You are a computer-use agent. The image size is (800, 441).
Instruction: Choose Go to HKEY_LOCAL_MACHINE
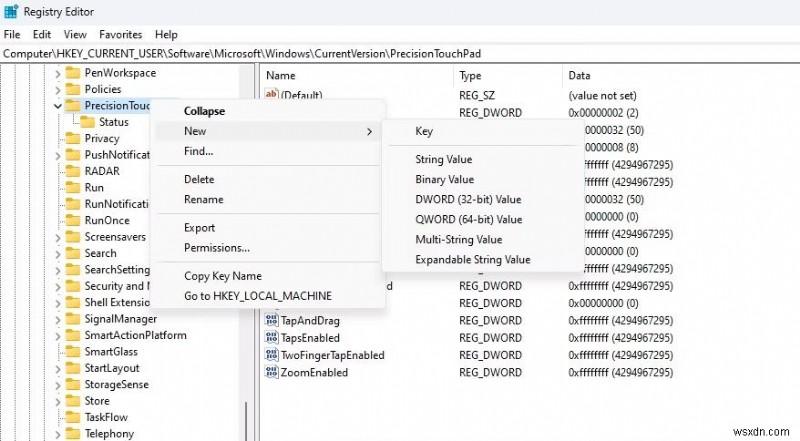268,296
